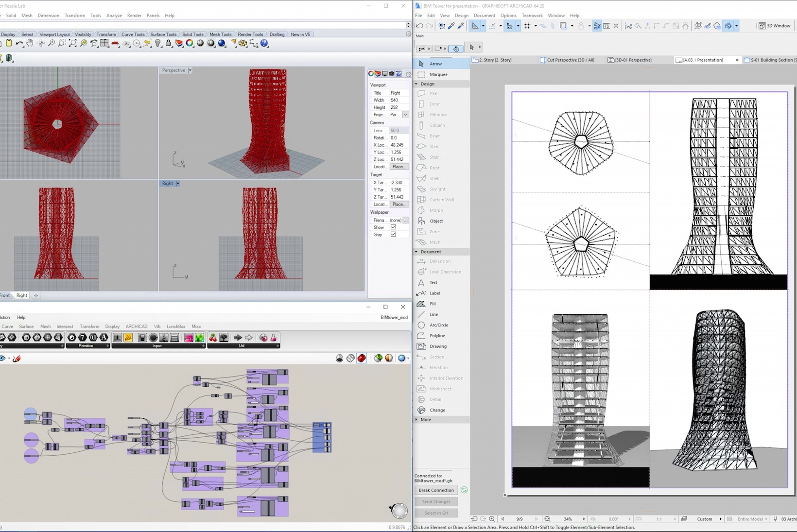
Task: Select the Polyline tool in ARCHICAD toolbox
Action: pyautogui.click(x=441, y=336)
